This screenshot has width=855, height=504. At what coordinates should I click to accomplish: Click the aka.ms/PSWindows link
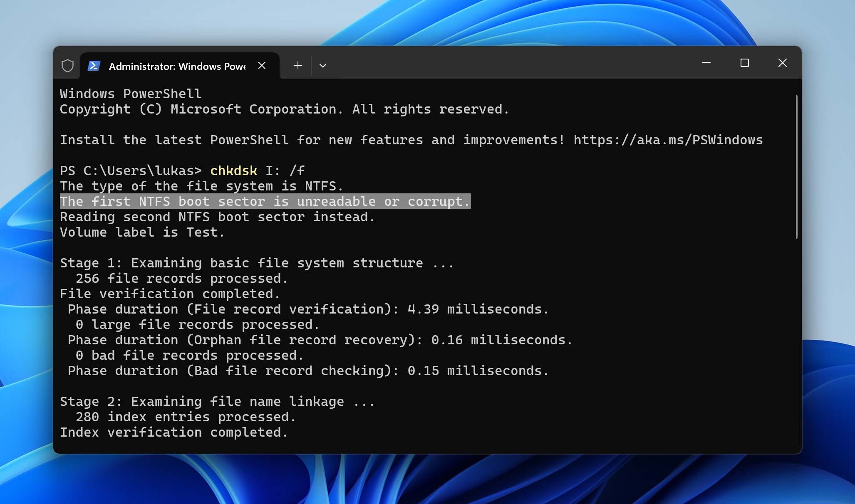pos(668,139)
